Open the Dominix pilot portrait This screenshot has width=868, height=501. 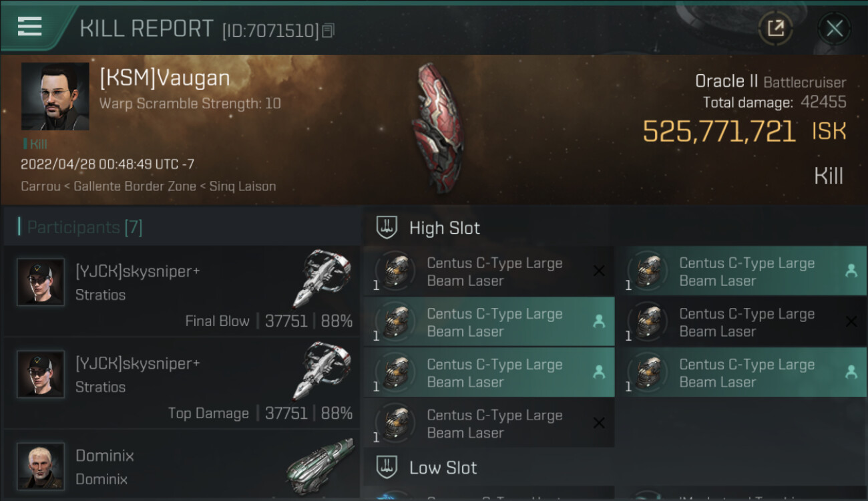[x=41, y=466]
